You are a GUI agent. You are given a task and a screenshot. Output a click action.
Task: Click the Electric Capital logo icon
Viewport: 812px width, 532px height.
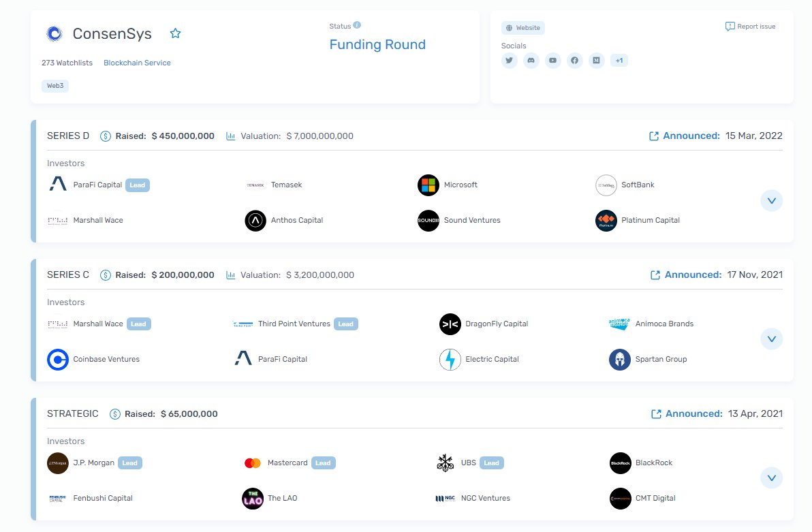pyautogui.click(x=450, y=360)
